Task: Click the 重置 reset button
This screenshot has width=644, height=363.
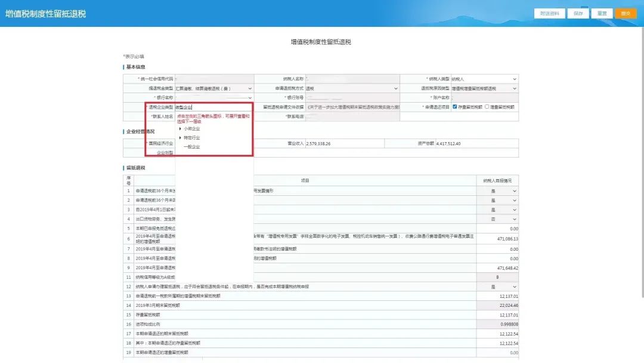Action: point(602,14)
